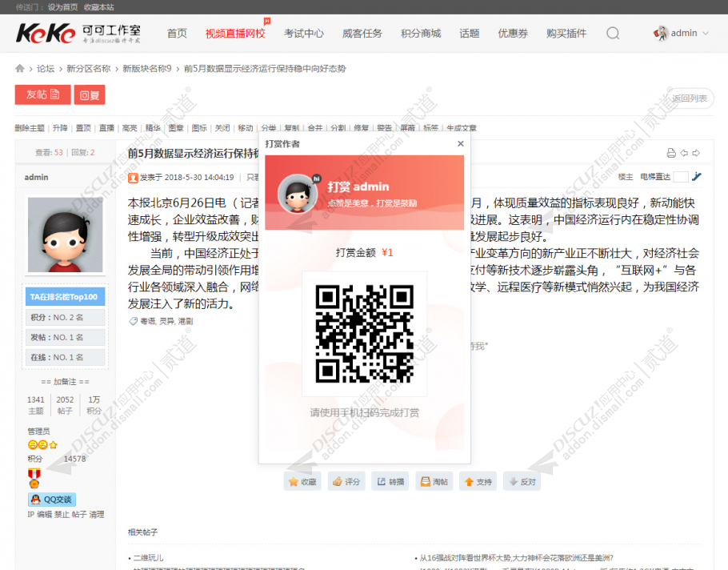The height and width of the screenshot is (570, 728).
Task: Click 收藏本站 in top bar
Action: click(x=99, y=7)
